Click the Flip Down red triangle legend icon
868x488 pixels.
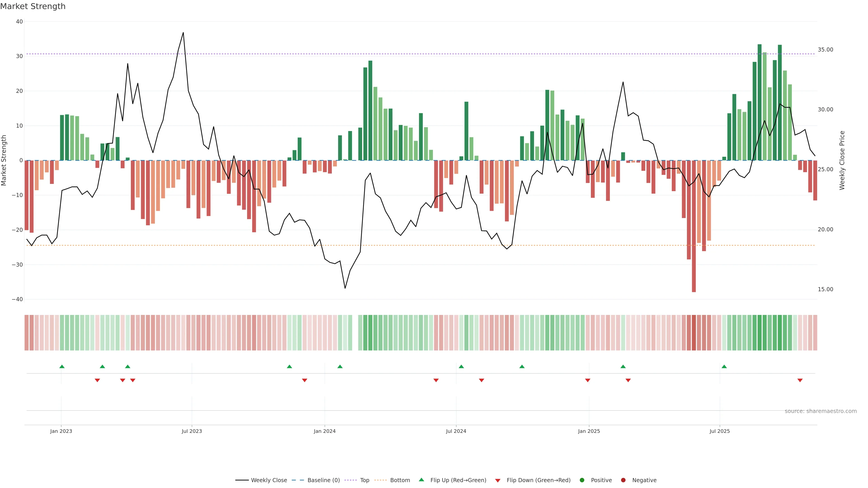pyautogui.click(x=498, y=481)
